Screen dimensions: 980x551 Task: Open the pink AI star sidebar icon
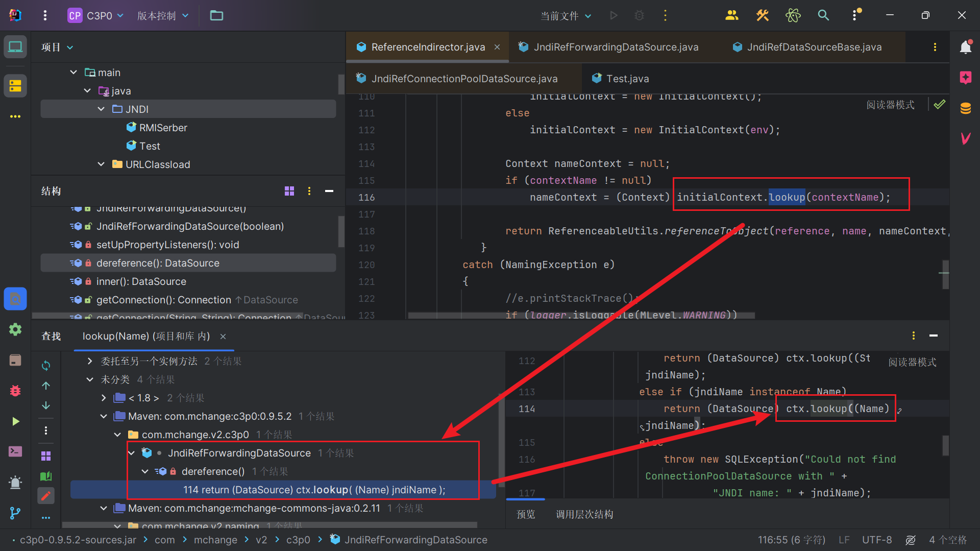965,78
